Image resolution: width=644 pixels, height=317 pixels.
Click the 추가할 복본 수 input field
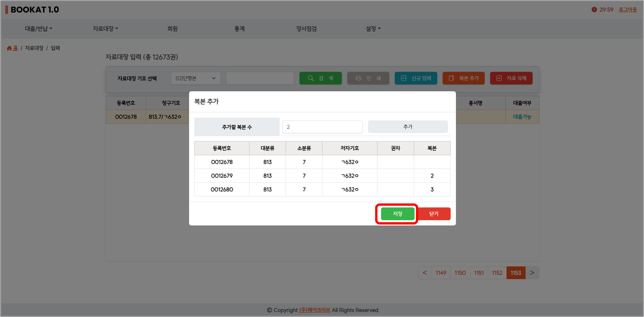(x=322, y=127)
